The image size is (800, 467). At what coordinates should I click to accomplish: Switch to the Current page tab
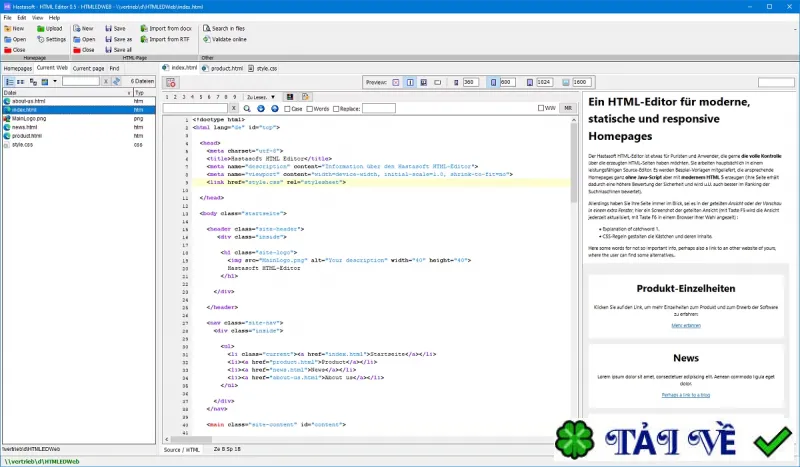[88, 68]
